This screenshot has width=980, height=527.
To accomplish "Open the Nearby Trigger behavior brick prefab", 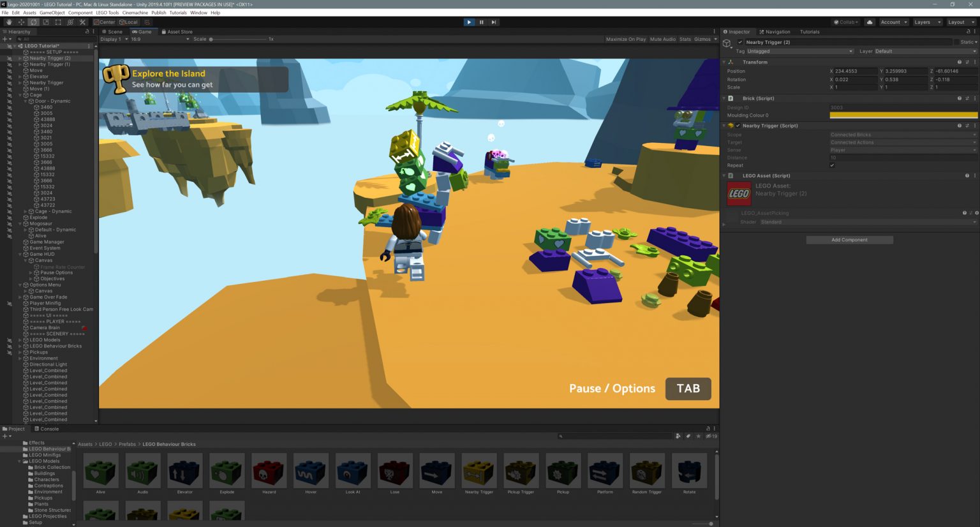I will coord(479,472).
